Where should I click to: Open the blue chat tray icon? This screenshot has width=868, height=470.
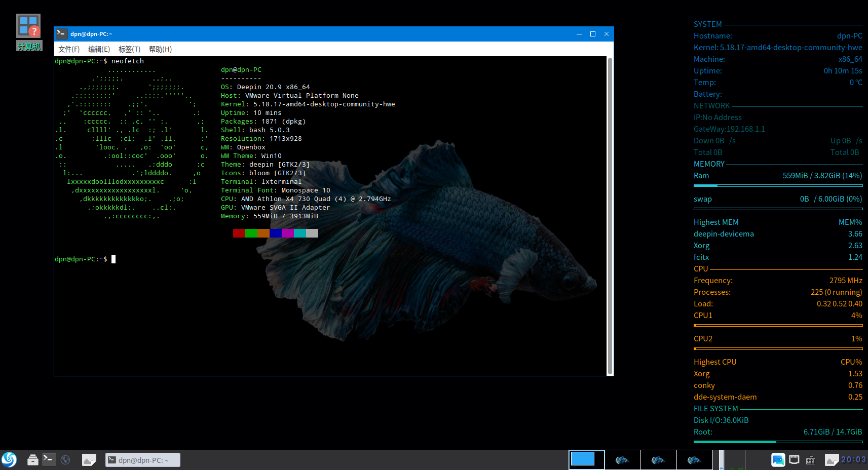tap(778, 460)
